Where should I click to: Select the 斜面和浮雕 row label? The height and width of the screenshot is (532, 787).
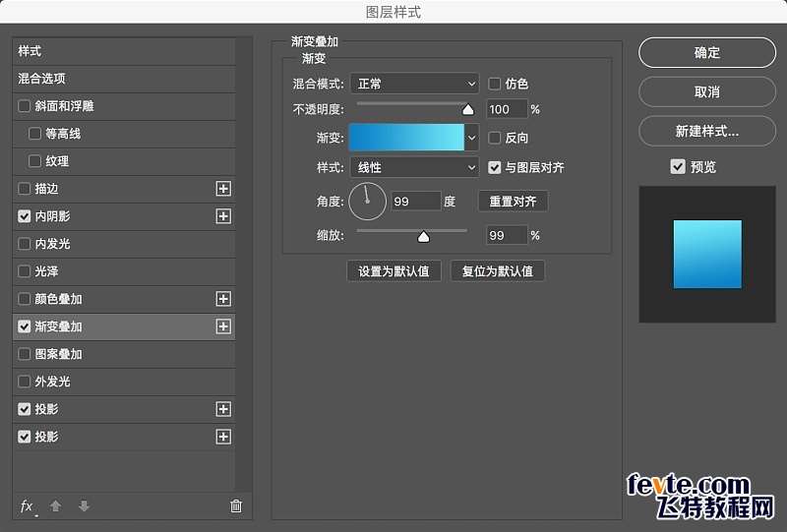click(x=64, y=106)
